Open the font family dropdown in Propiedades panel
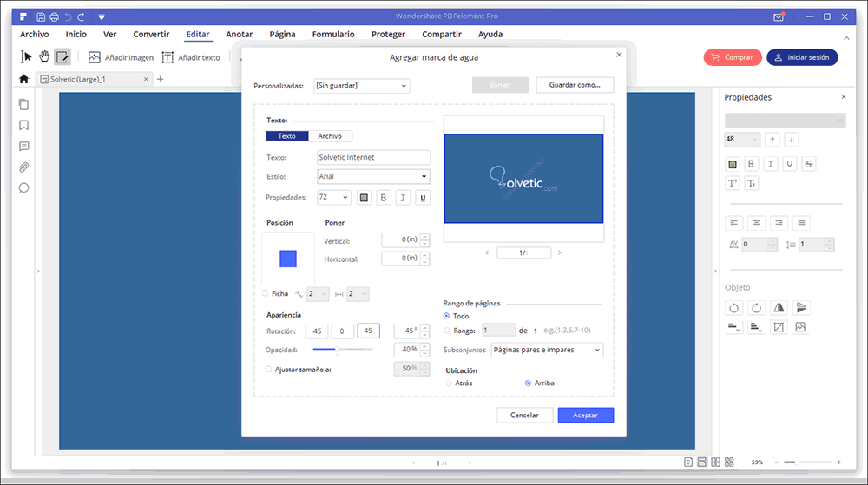This screenshot has width=868, height=485. (785, 120)
